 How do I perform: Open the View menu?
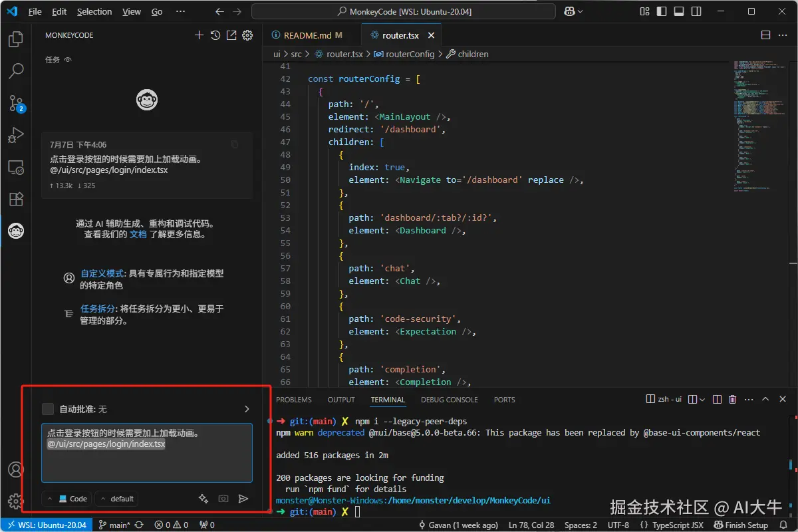point(132,11)
